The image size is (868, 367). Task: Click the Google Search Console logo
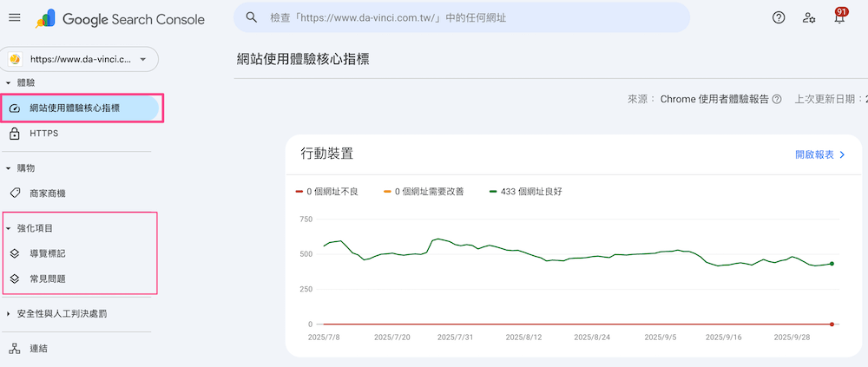click(x=121, y=18)
